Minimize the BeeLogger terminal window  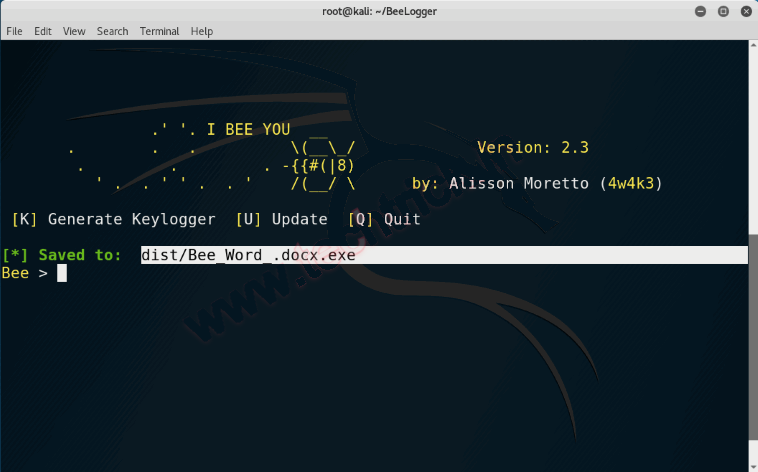(x=699, y=11)
